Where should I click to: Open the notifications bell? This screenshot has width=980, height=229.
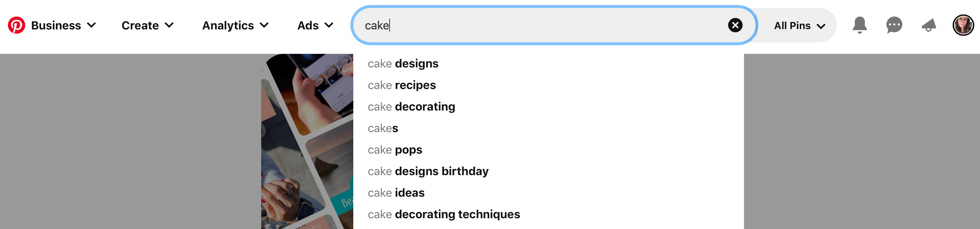point(859,25)
